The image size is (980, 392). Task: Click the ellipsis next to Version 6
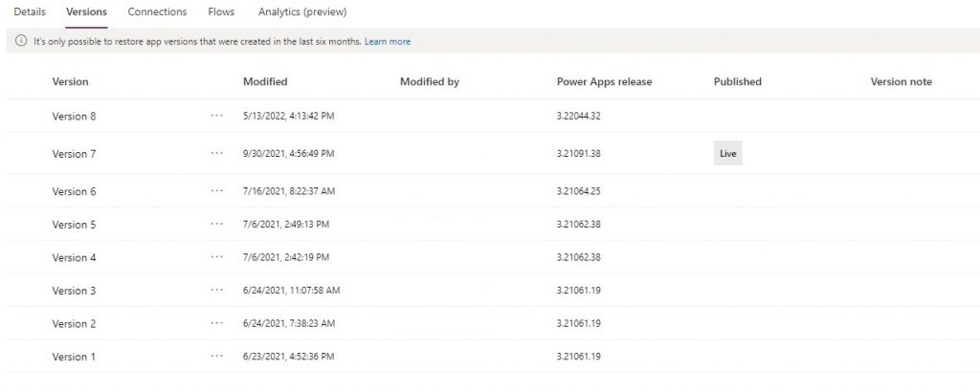click(217, 191)
